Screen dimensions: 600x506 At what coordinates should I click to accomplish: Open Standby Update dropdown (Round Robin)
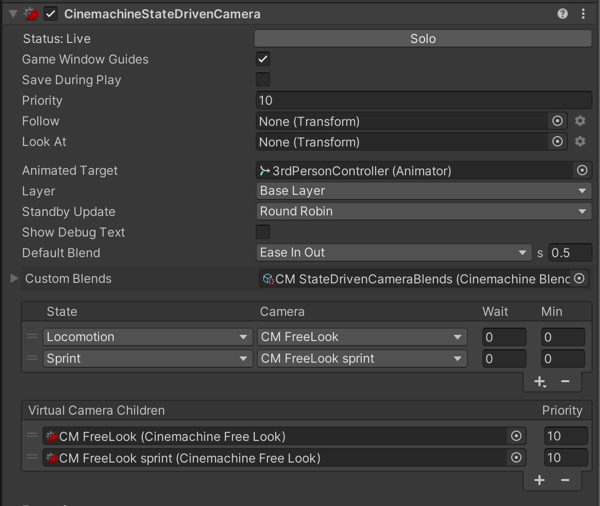click(x=424, y=212)
